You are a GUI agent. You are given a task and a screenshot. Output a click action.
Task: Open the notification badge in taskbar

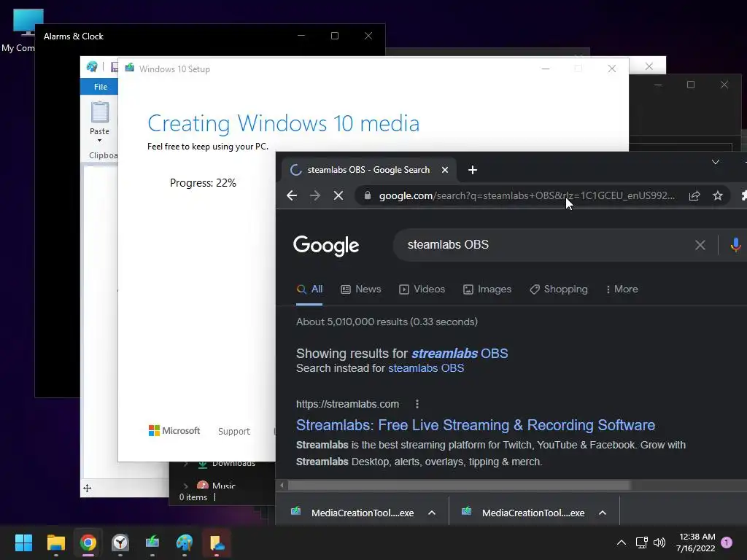click(727, 542)
